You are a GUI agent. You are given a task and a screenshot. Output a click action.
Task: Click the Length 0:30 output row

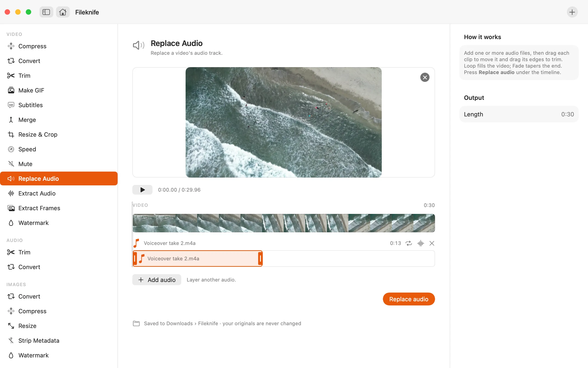click(x=519, y=114)
